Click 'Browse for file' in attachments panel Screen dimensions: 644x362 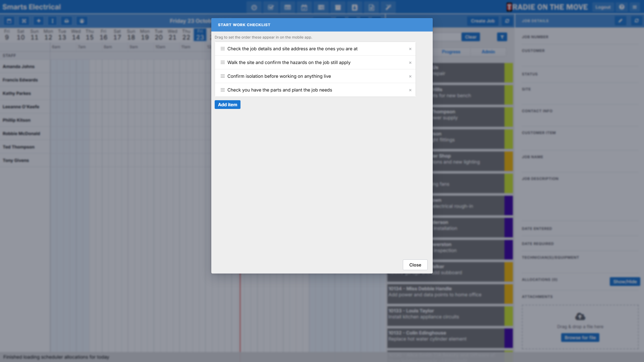pyautogui.click(x=580, y=338)
